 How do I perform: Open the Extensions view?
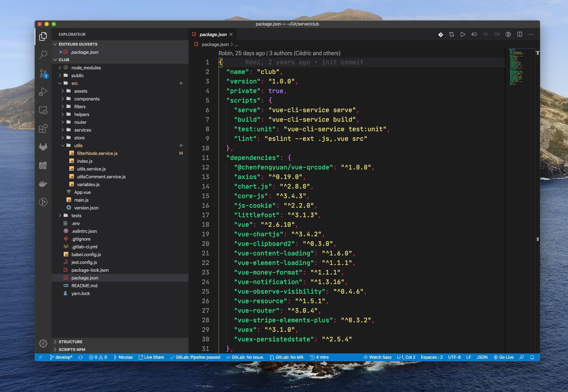(x=43, y=129)
